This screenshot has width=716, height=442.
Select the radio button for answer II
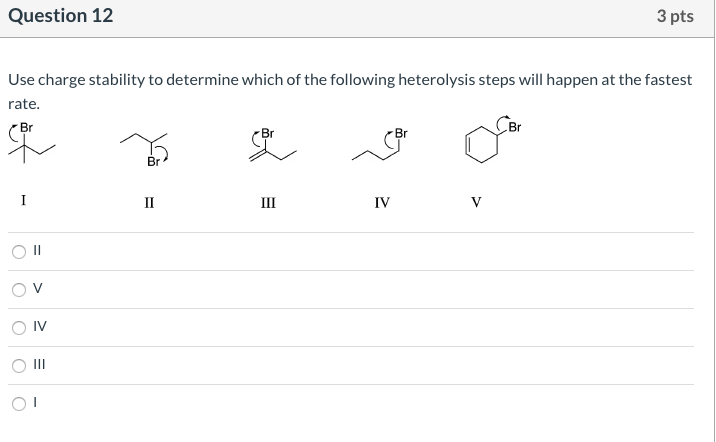pyautogui.click(x=19, y=252)
